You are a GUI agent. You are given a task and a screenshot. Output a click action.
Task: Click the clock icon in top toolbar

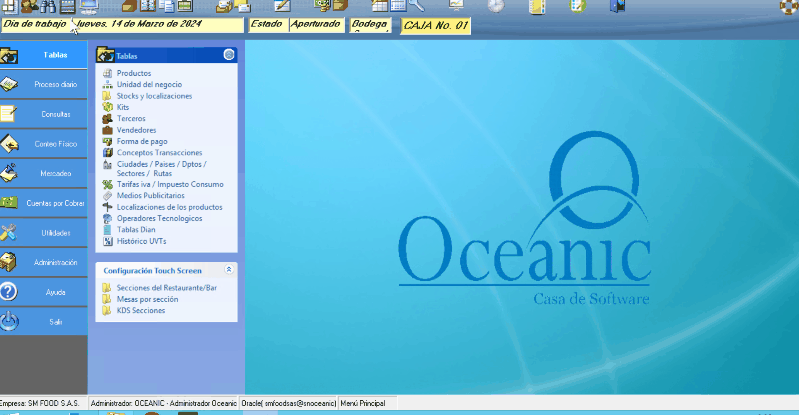pyautogui.click(x=496, y=6)
